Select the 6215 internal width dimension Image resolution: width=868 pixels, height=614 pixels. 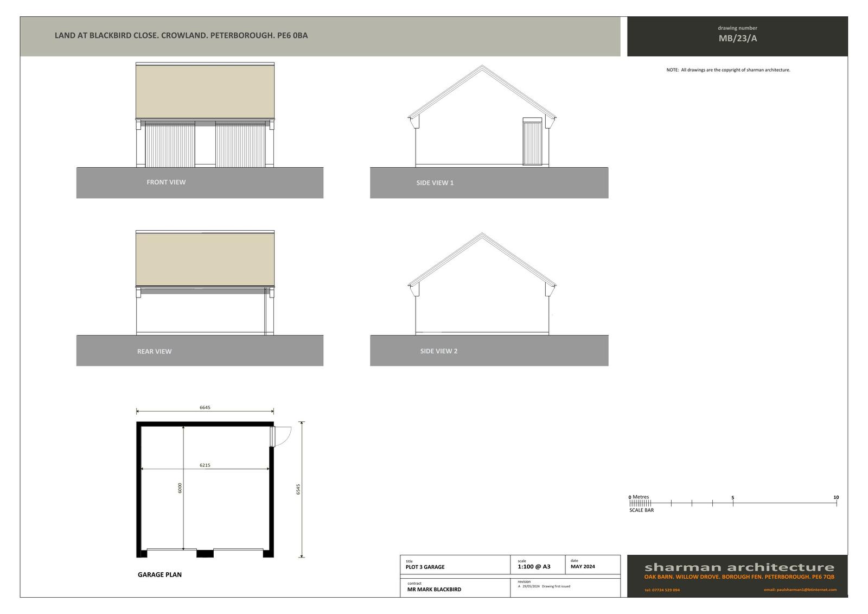pos(205,465)
